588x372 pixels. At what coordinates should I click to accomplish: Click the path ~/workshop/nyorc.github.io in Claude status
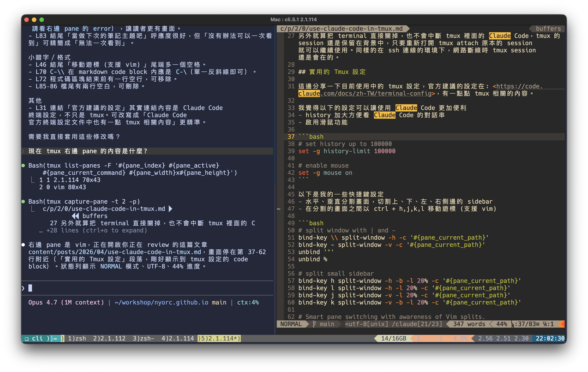[161, 302]
